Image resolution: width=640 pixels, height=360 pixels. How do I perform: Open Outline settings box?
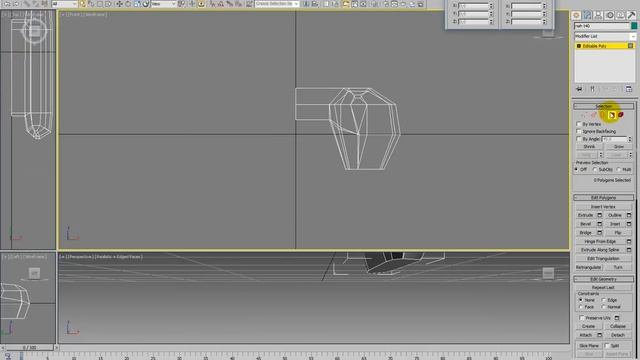point(629,215)
